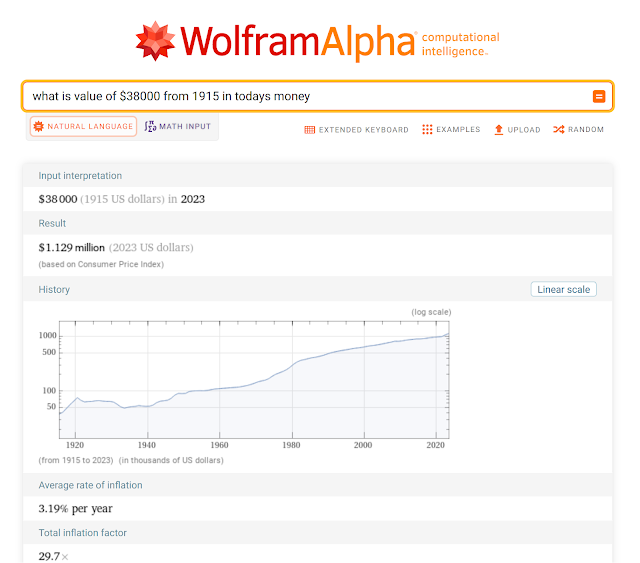Switch to Math Input mode

(178, 127)
